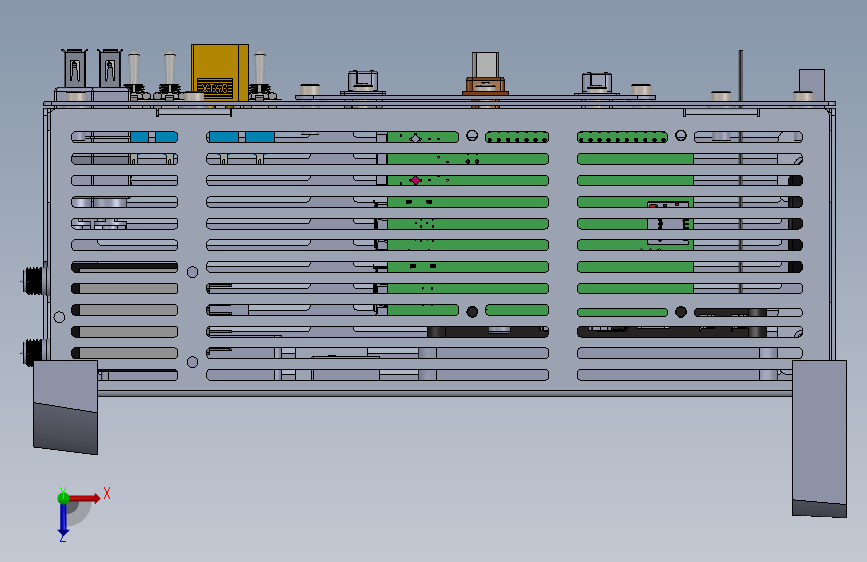Select the yellow relay block on the chassis top
The image size is (867, 562).
coord(220,72)
